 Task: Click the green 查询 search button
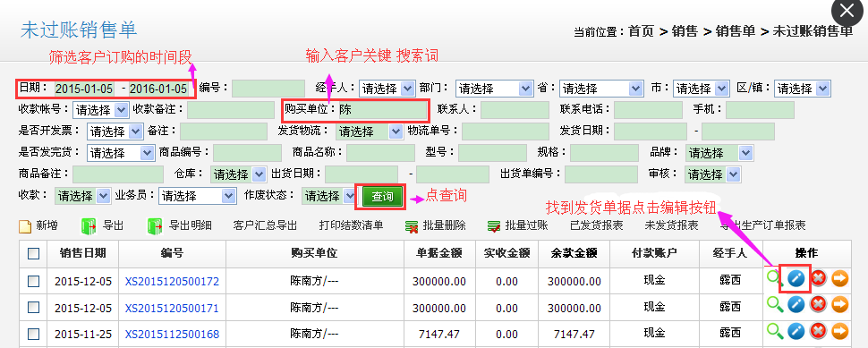[382, 197]
